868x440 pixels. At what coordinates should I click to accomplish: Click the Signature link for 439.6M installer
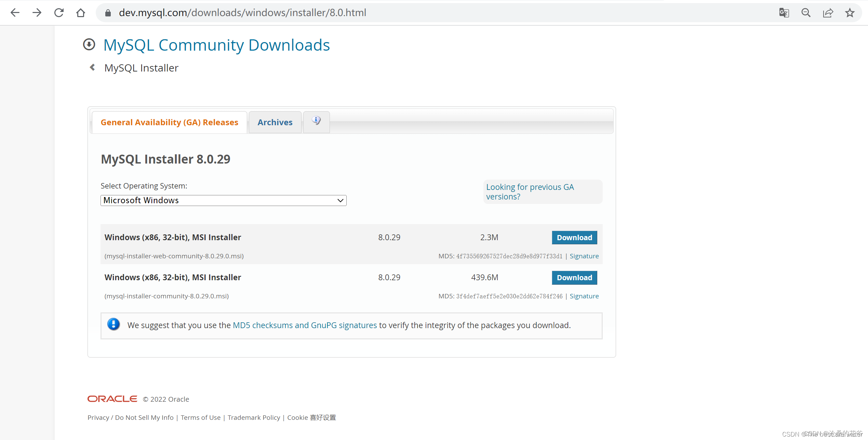tap(585, 296)
